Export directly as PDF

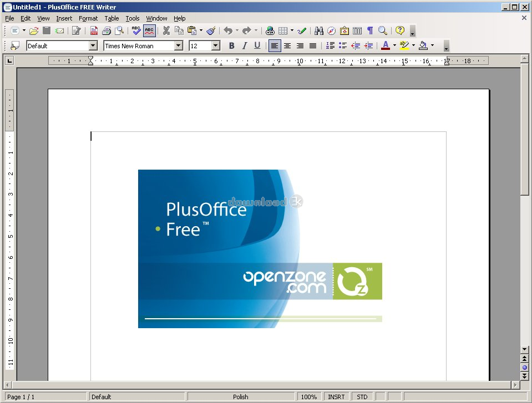click(x=94, y=31)
